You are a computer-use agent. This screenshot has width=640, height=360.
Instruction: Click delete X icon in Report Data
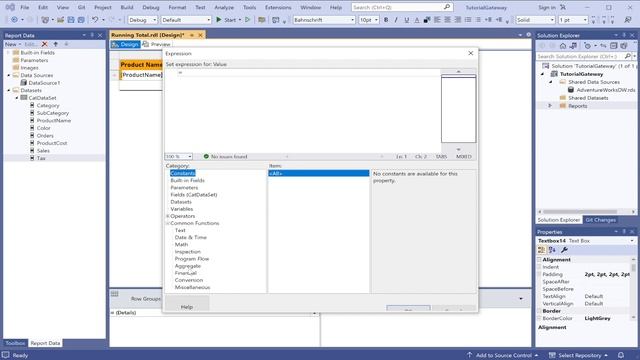44,44
